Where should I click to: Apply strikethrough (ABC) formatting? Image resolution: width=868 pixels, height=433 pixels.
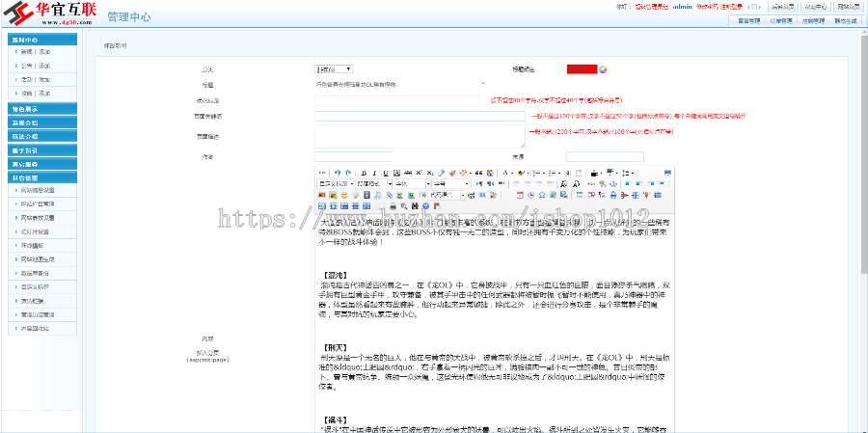pos(407,173)
